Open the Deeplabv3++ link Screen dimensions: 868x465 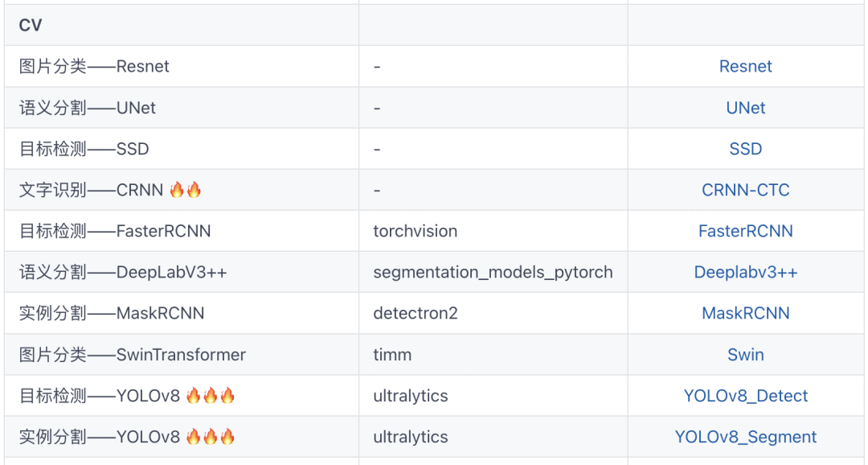745,273
